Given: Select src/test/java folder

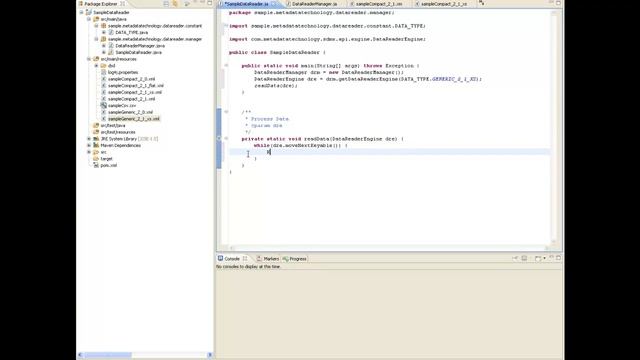Looking at the screenshot, I should pos(113,126).
